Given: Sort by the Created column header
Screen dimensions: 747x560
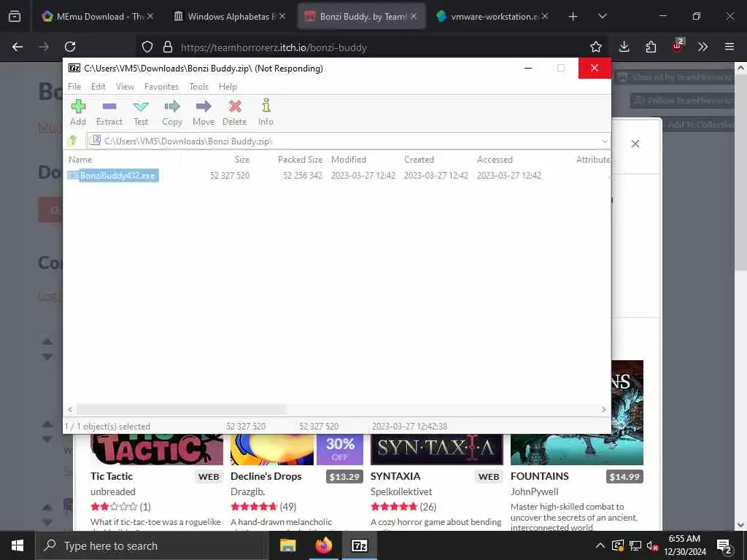Looking at the screenshot, I should pyautogui.click(x=419, y=160).
